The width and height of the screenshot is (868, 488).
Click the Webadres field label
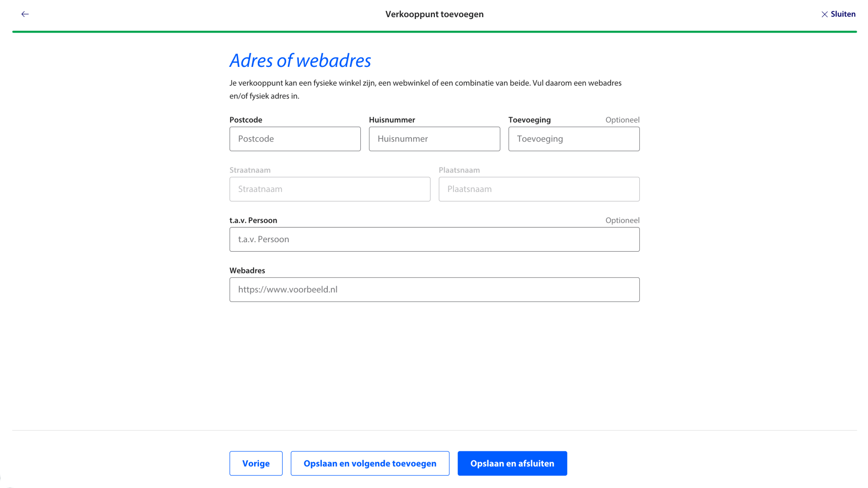(247, 270)
